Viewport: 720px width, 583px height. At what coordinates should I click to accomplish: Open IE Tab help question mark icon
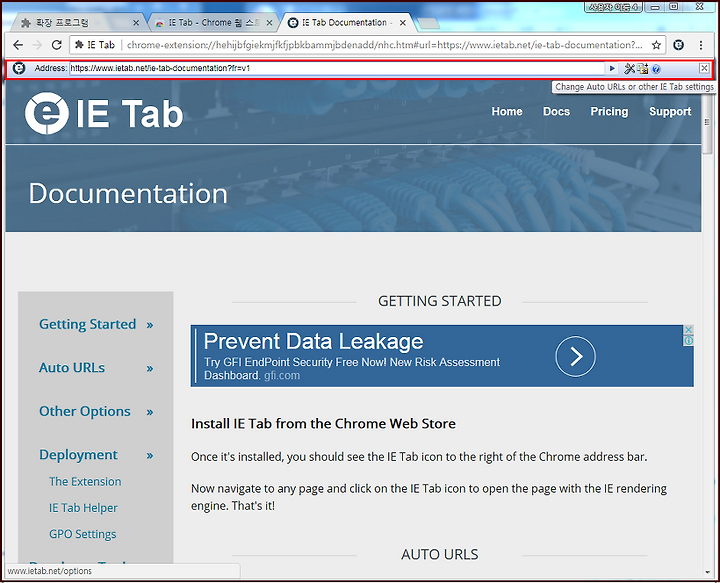coord(656,69)
